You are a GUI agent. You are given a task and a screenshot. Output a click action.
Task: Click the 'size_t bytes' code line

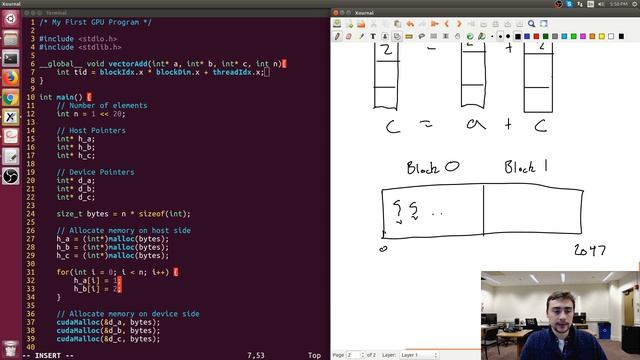pos(123,214)
